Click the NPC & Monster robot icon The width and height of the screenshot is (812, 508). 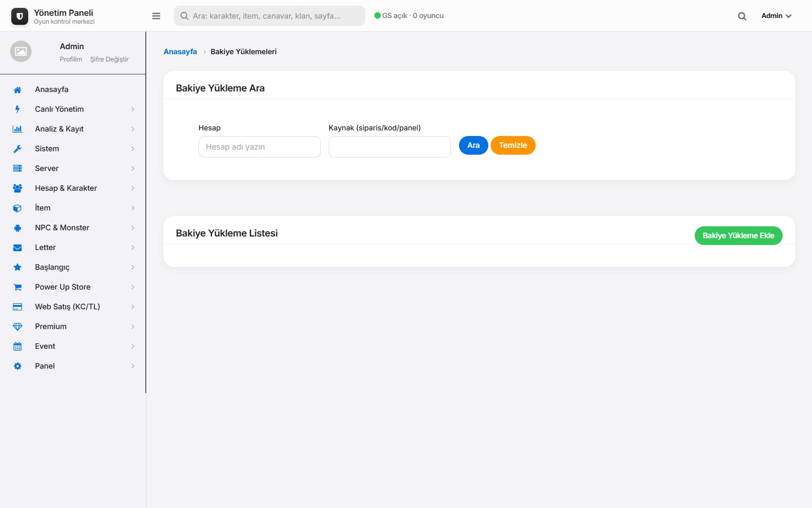(17, 228)
